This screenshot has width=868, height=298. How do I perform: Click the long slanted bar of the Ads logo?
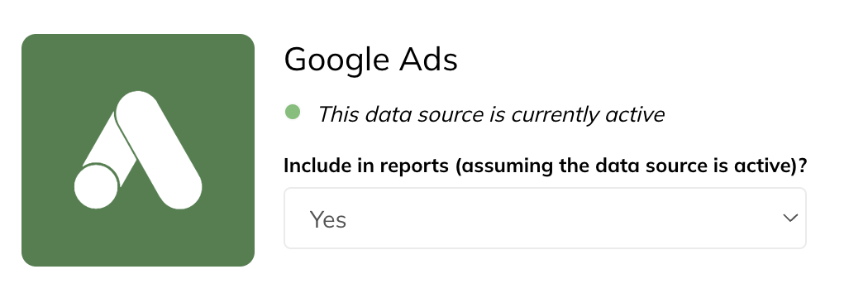click(159, 150)
